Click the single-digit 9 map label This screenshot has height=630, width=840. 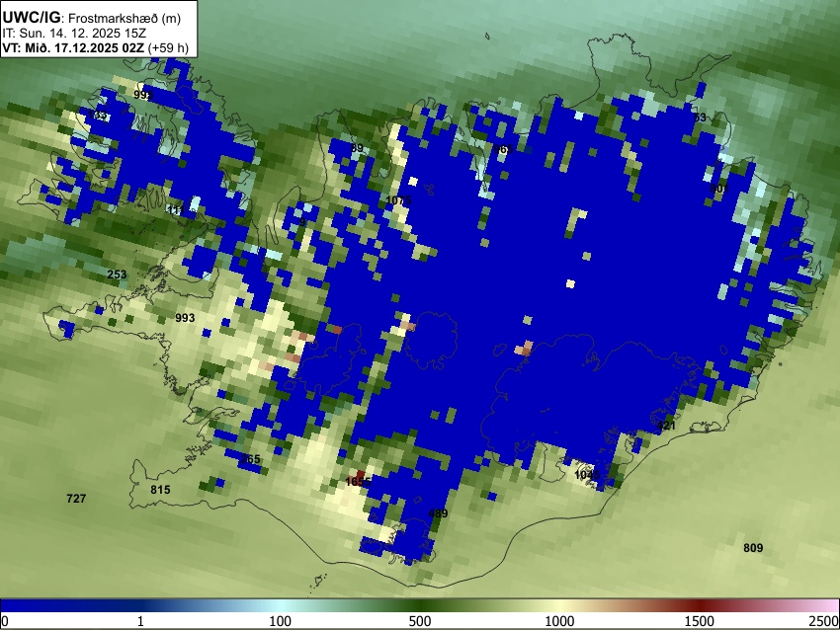point(302,222)
